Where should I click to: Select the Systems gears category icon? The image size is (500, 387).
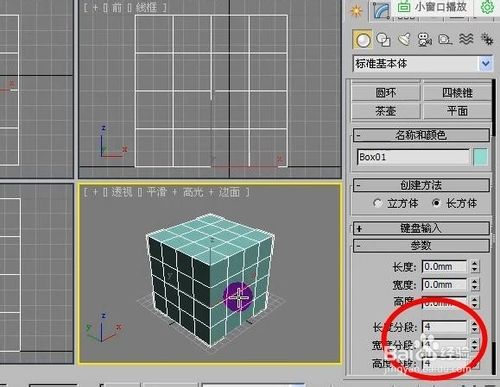click(487, 39)
